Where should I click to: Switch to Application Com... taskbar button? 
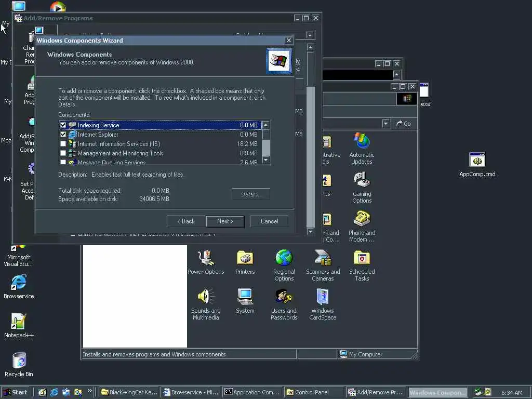click(253, 392)
